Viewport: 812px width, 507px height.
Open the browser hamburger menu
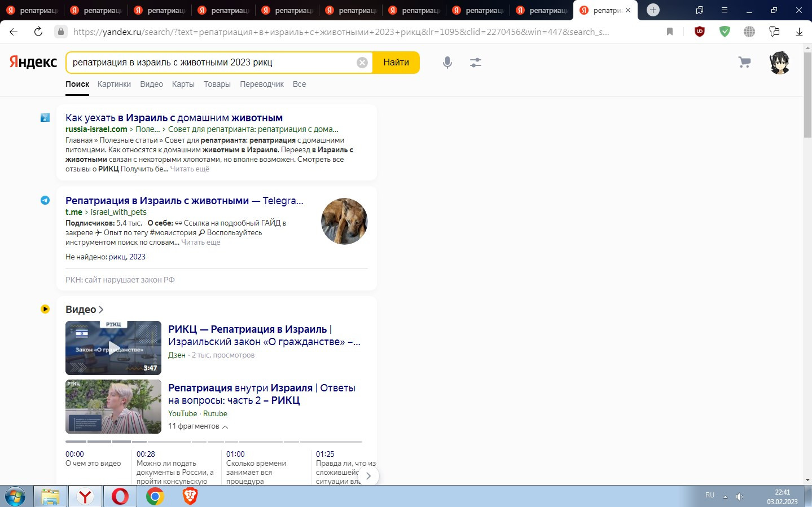725,10
